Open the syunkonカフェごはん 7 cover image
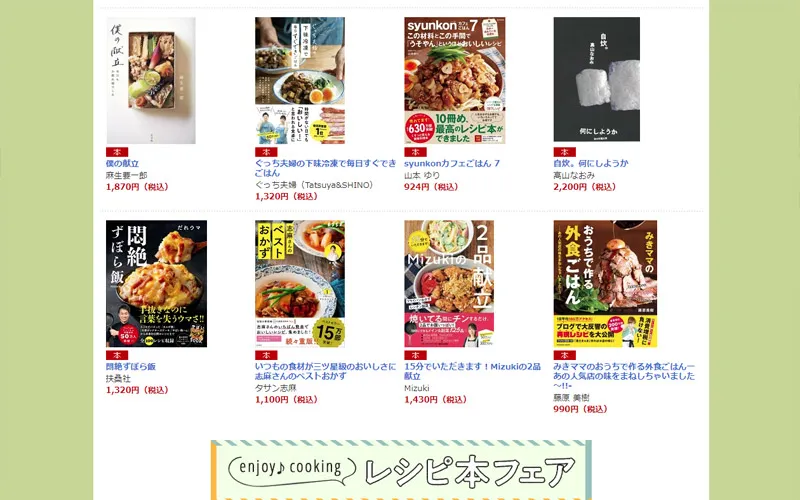The width and height of the screenshot is (800, 500). (x=455, y=81)
